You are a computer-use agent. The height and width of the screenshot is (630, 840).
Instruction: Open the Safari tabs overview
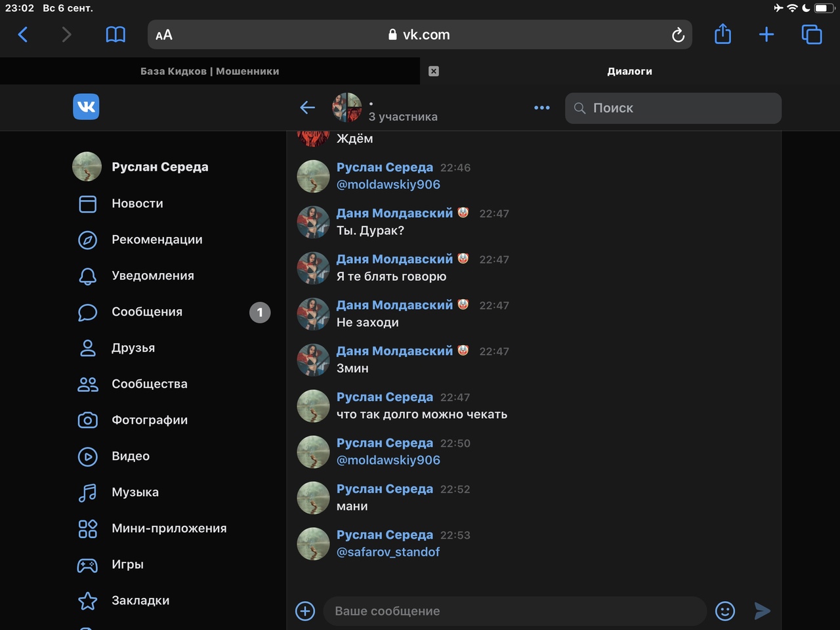pyautogui.click(x=812, y=34)
